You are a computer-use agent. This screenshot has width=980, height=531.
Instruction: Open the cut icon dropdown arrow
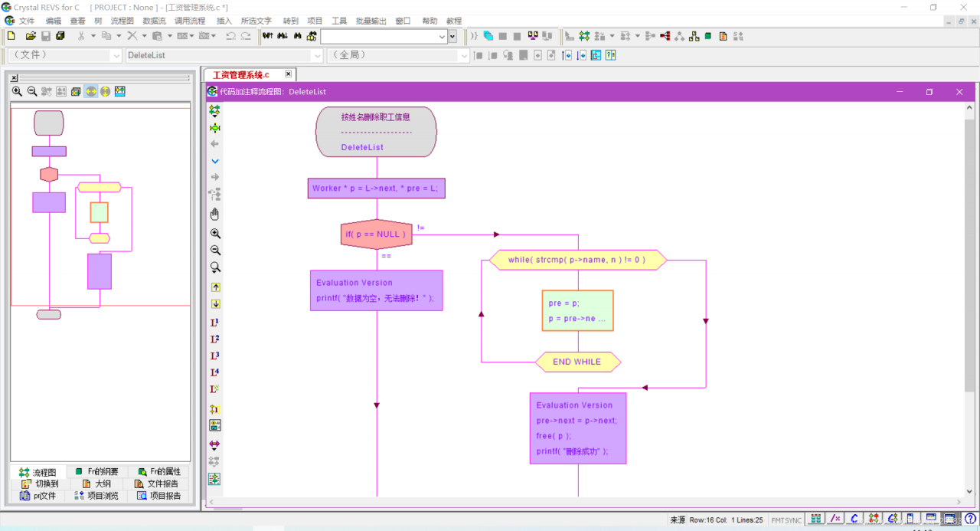tap(93, 36)
